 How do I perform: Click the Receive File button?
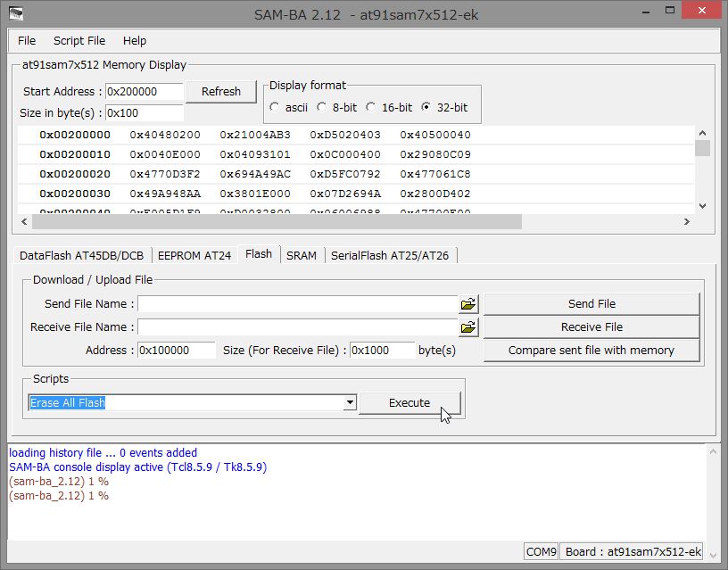(591, 327)
